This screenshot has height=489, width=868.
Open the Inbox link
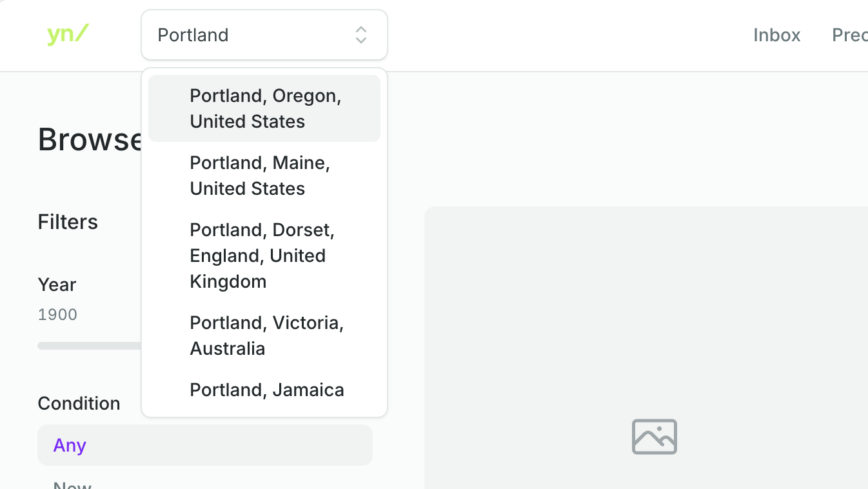pos(777,35)
